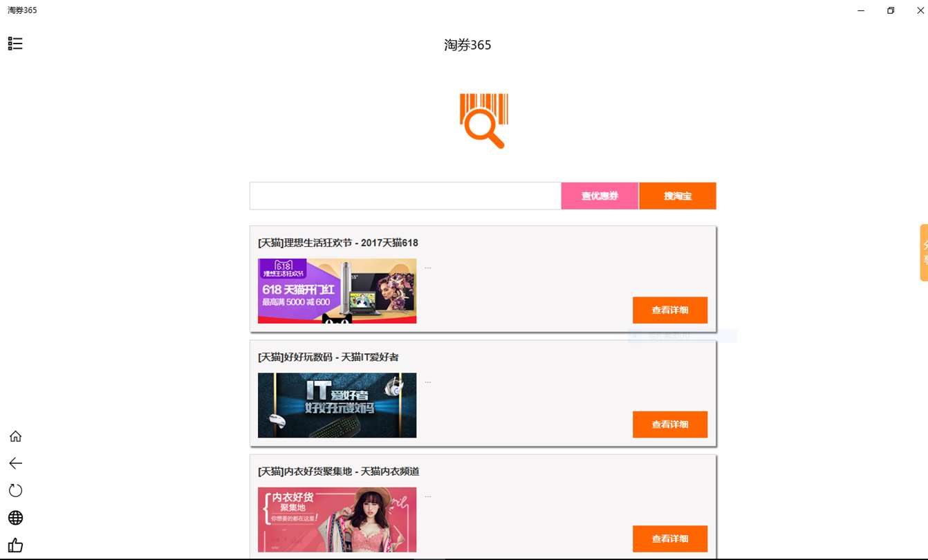Open the 618 天猫开门红 banner thumbnail

click(337, 291)
